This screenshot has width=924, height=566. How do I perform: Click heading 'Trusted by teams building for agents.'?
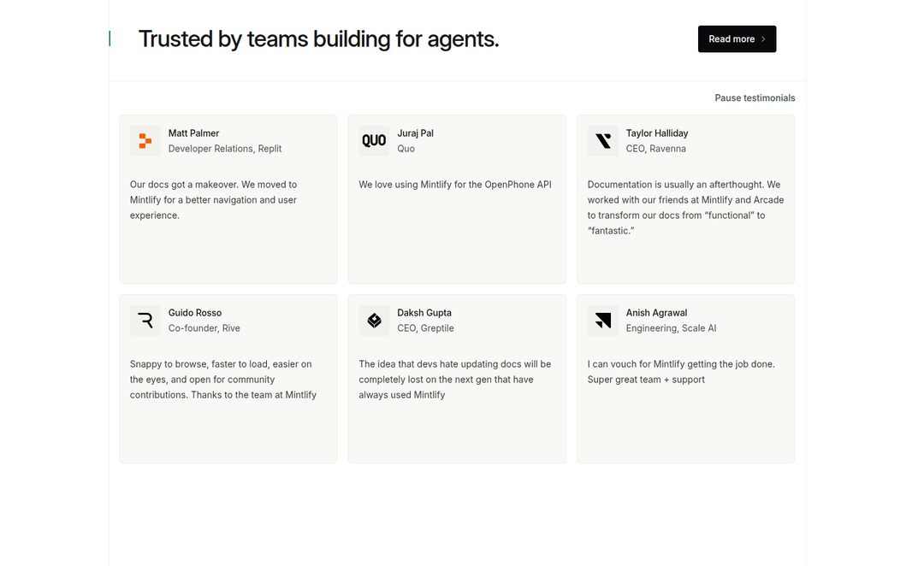319,38
